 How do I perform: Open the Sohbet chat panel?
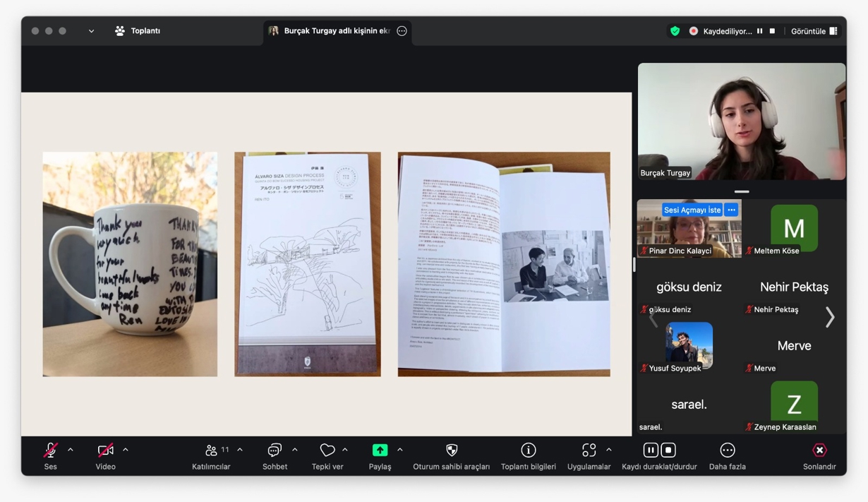(x=275, y=450)
